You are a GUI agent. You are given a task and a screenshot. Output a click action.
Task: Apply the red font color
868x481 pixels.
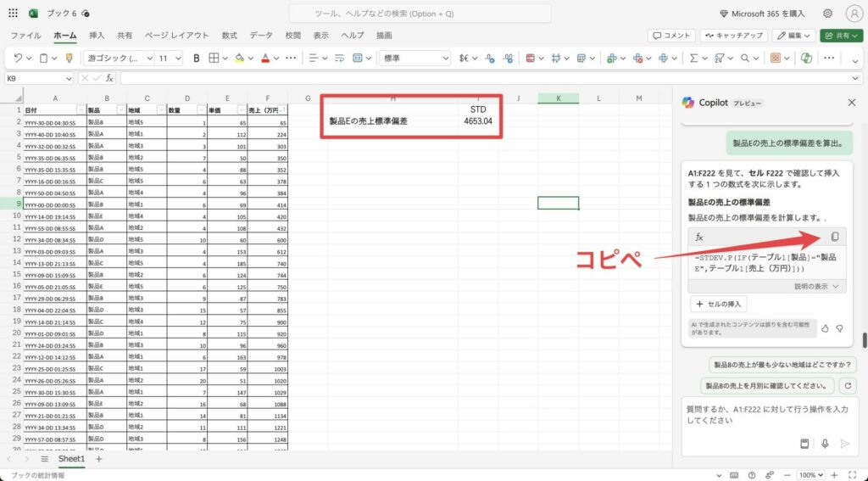point(265,59)
